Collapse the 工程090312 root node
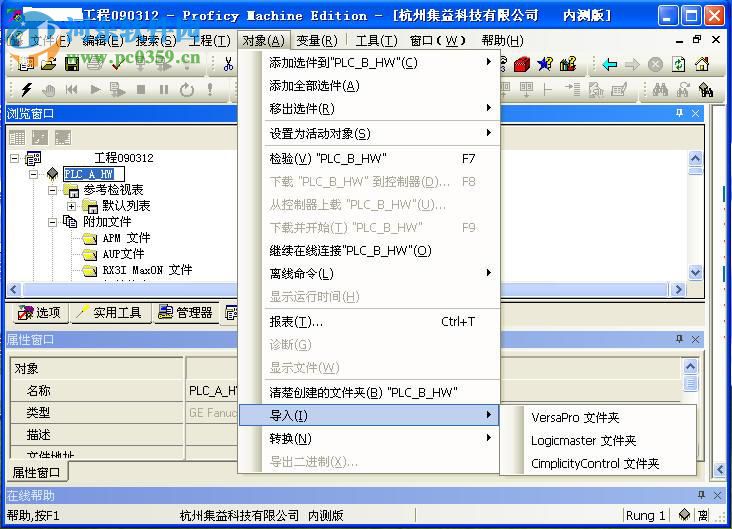Screen dimensions: 732x529 (x=14, y=158)
